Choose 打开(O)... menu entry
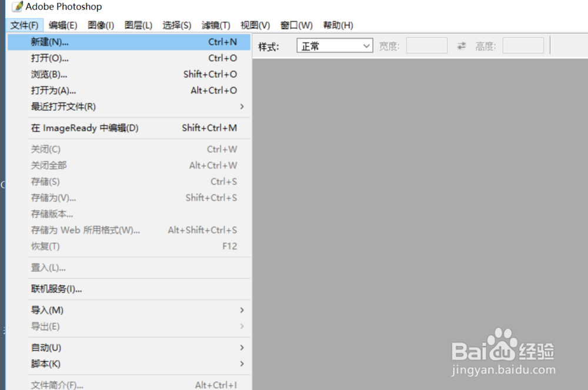The image size is (588, 390). point(129,58)
